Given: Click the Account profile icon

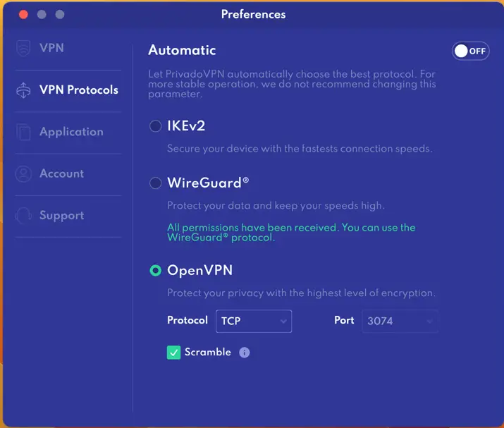Looking at the screenshot, I should [23, 173].
